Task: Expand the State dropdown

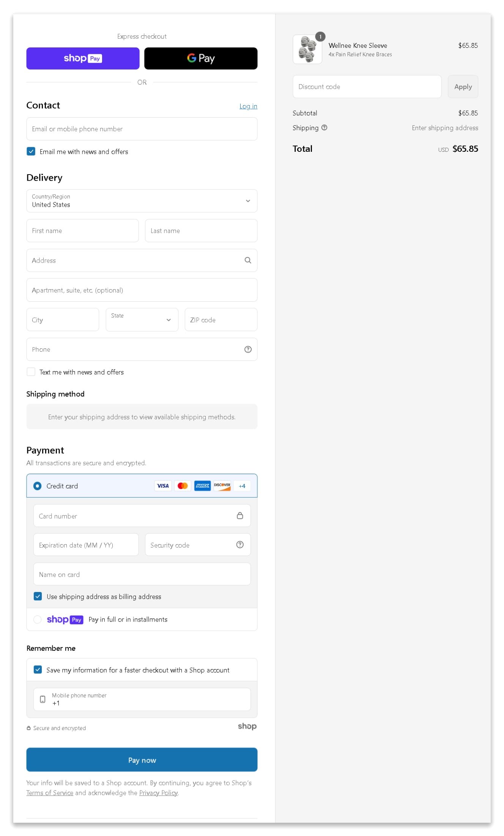Action: [142, 320]
